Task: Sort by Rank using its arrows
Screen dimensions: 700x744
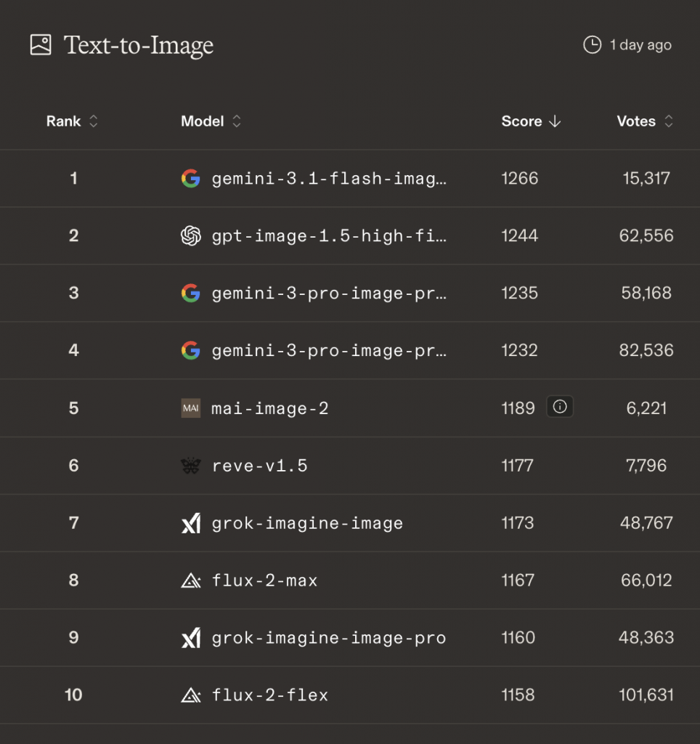Action: 93,121
